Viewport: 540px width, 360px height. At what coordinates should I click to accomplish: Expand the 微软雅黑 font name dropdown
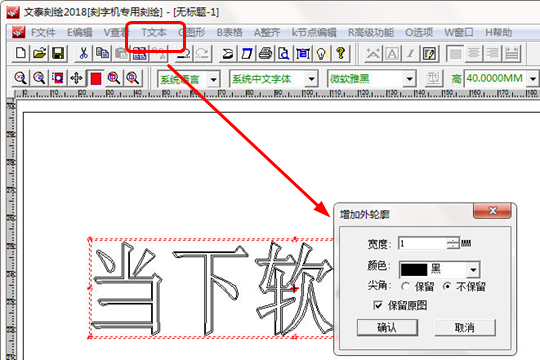409,79
